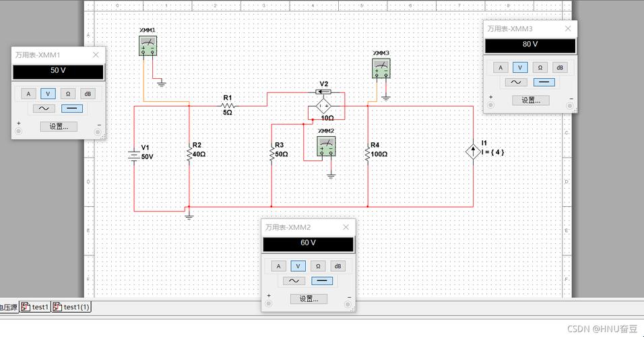This screenshot has width=644, height=337.
Task: Select ohmmeter mode Ω in XMM1 multimeter
Action: (x=68, y=94)
